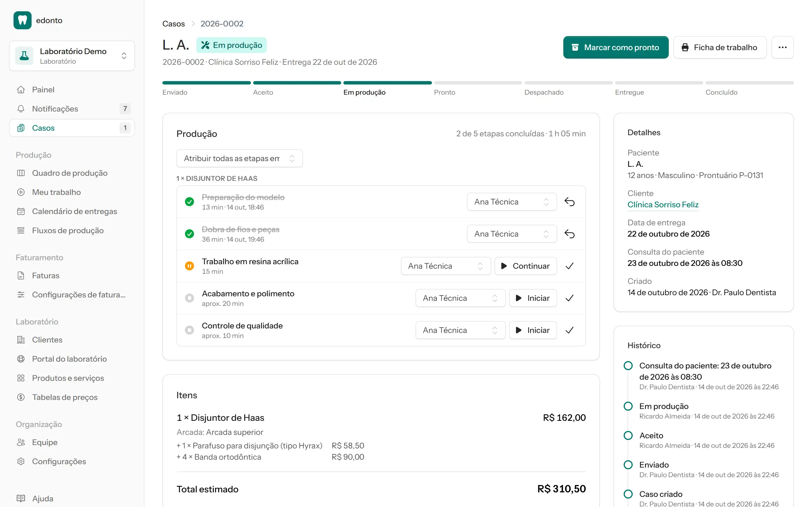The width and height of the screenshot is (812, 507).
Task: Open Faturas in the sidebar menu
Action: (x=45, y=276)
